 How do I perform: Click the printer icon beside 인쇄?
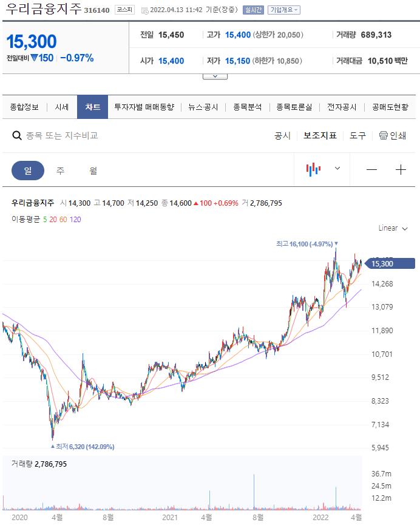[x=384, y=135]
